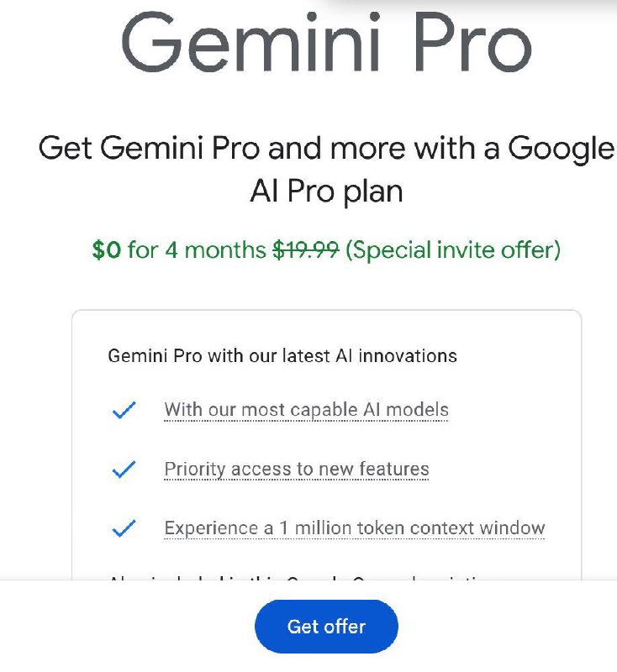The image size is (617, 672).
Task: Click 'for 4 months' in the offer line
Action: pos(197,249)
